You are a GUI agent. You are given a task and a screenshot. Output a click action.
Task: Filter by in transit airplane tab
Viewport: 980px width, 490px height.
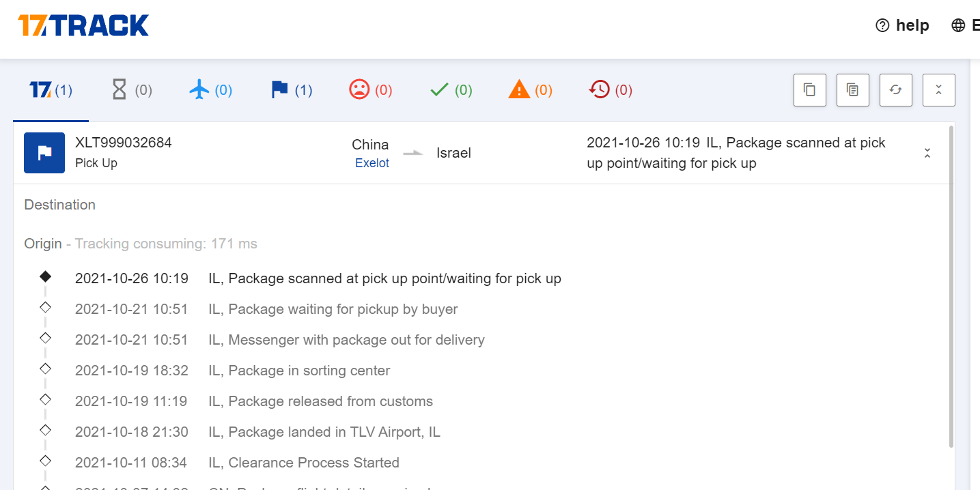[211, 90]
